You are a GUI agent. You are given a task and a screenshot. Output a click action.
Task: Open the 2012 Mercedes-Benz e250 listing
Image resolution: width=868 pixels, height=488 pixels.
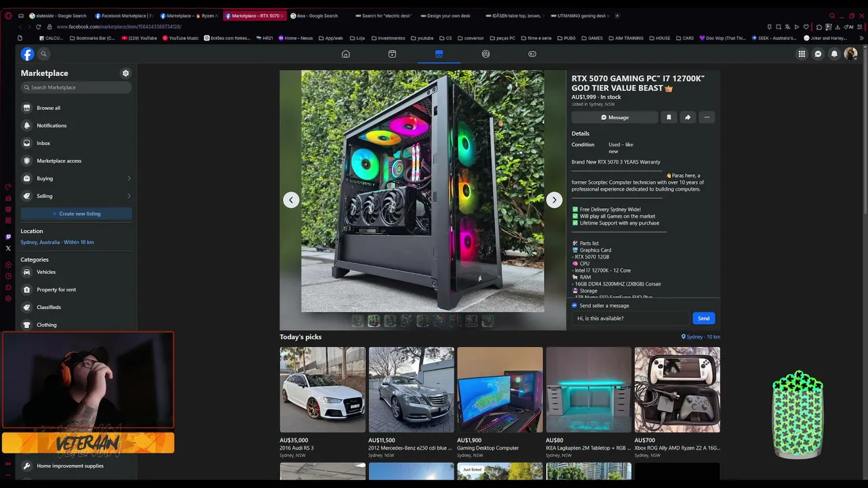tap(412, 403)
